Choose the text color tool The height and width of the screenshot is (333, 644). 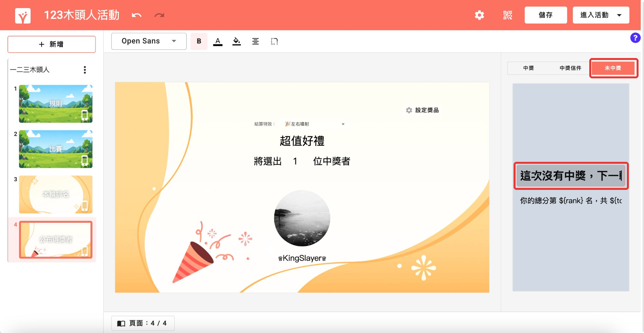coord(218,41)
